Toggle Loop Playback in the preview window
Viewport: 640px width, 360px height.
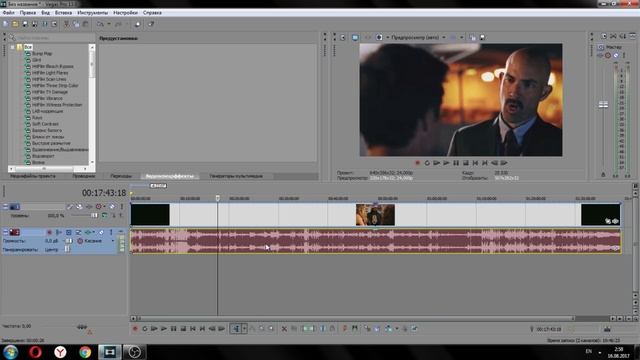click(x=427, y=163)
